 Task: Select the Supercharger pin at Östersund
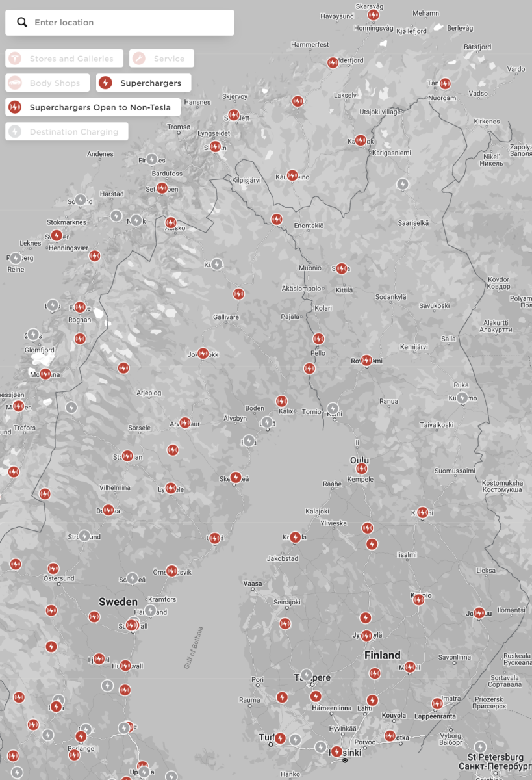click(53, 569)
